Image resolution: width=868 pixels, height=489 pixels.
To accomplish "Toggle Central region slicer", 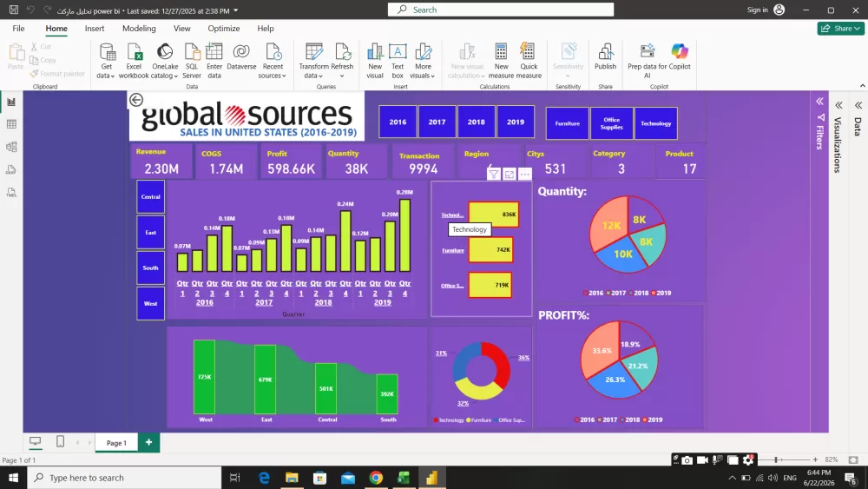I will pos(150,196).
